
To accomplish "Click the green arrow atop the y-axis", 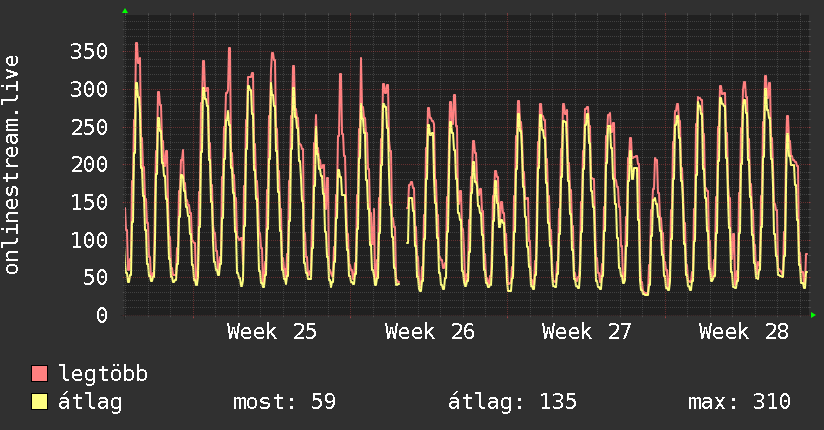I will coord(125,11).
